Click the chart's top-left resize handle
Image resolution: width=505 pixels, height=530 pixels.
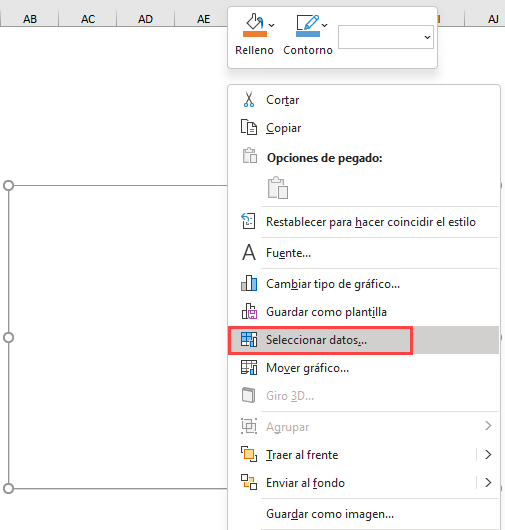tap(8, 186)
